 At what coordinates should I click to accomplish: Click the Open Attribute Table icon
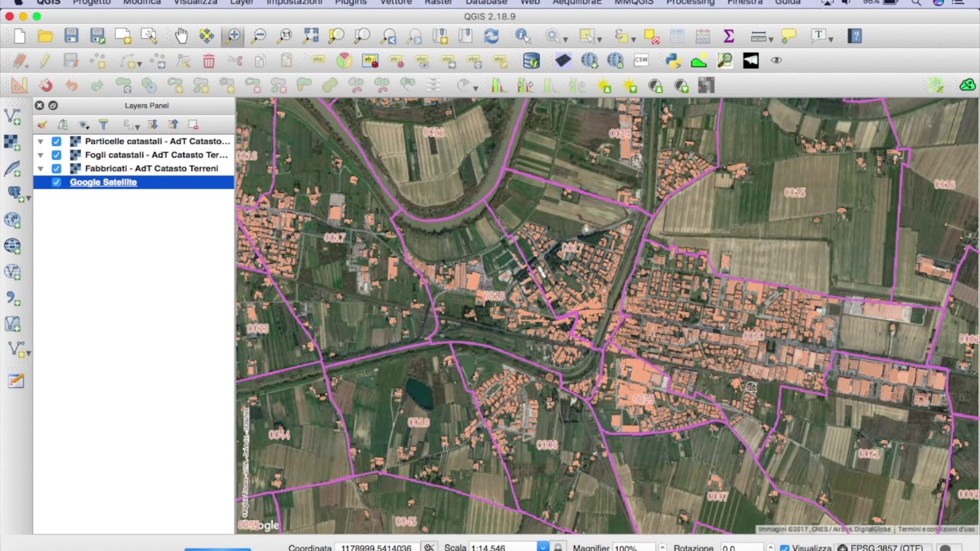coord(677,36)
